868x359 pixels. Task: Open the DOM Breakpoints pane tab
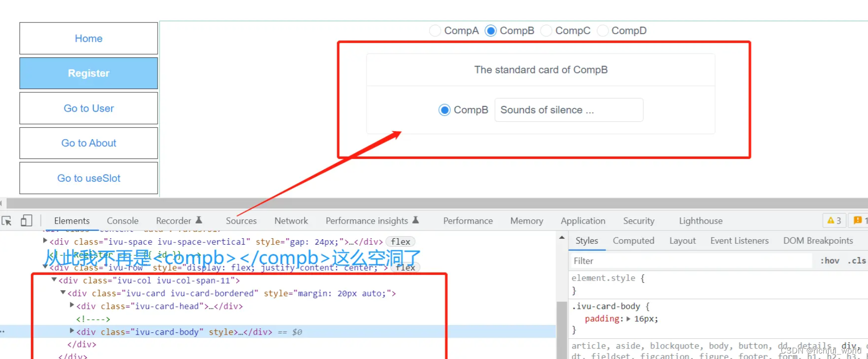coord(818,241)
